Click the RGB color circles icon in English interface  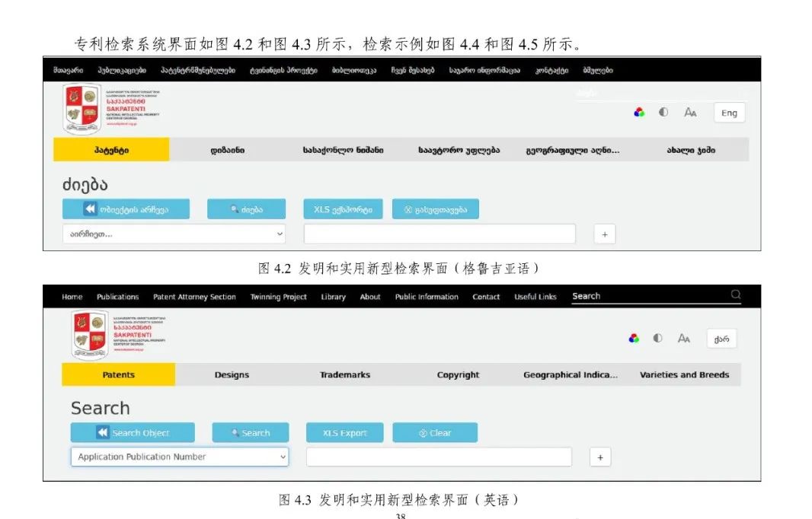[x=634, y=339]
